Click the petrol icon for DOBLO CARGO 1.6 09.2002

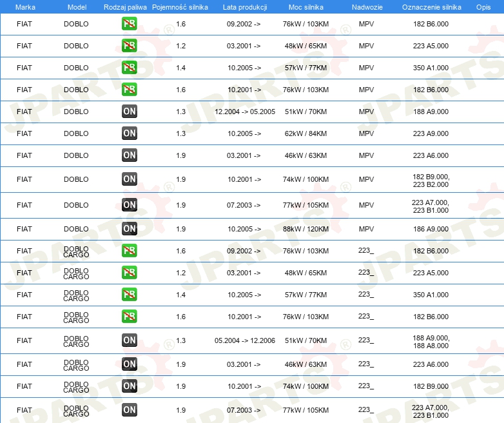(129, 251)
